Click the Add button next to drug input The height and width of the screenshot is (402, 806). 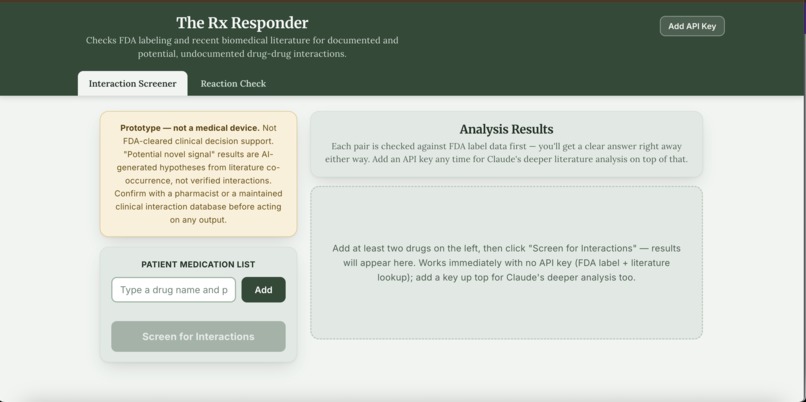[263, 290]
